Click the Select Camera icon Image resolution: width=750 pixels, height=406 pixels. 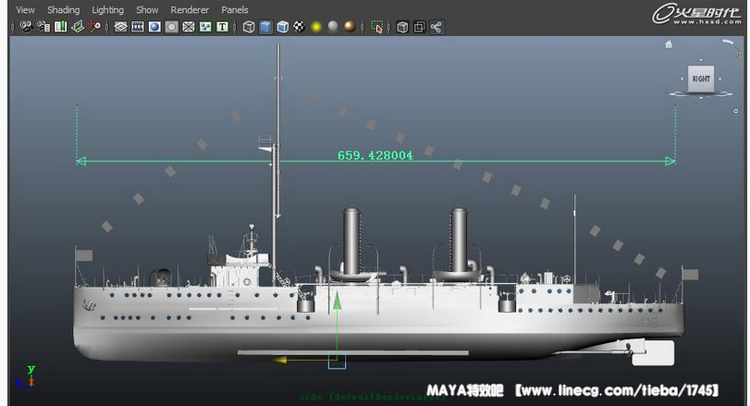[25, 27]
